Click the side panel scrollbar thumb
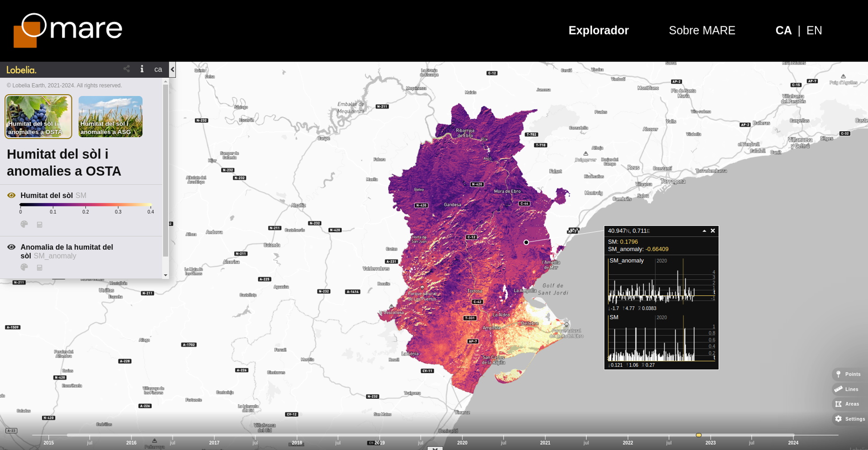This screenshot has width=868, height=450. click(166, 171)
